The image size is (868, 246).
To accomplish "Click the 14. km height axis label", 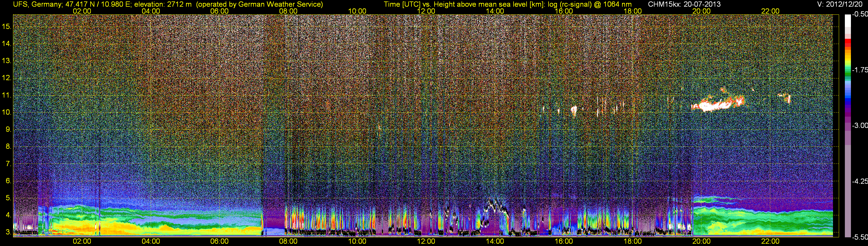I will pos(7,44).
